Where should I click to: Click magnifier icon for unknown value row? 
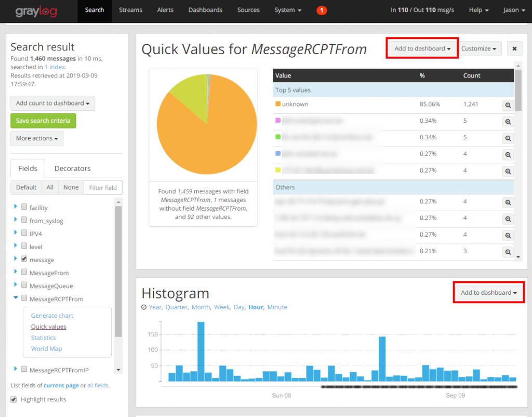tap(508, 105)
